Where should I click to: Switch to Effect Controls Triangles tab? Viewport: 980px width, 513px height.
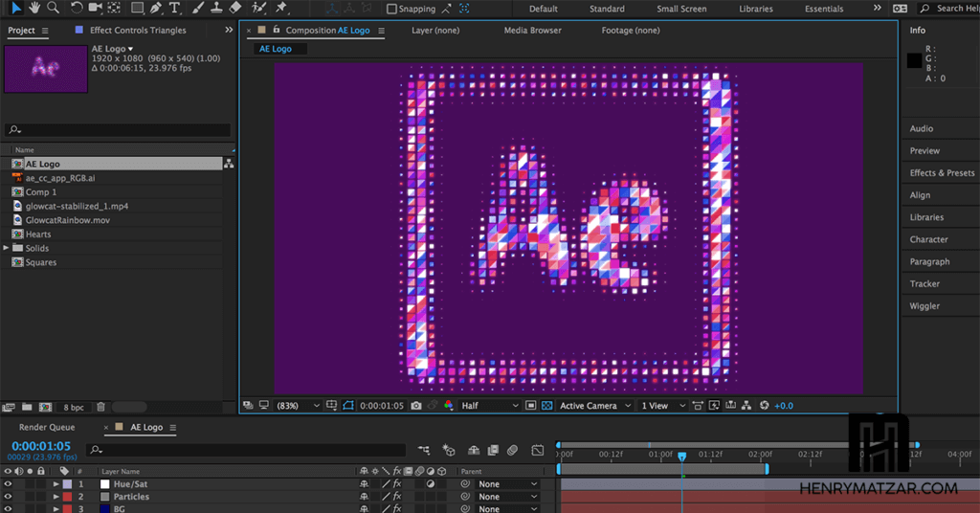pyautogui.click(x=138, y=30)
